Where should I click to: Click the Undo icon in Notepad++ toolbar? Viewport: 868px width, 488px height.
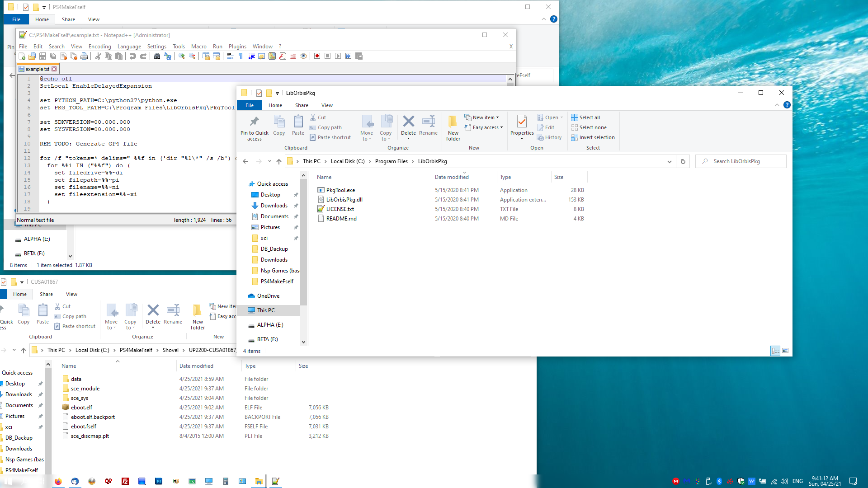(132, 56)
